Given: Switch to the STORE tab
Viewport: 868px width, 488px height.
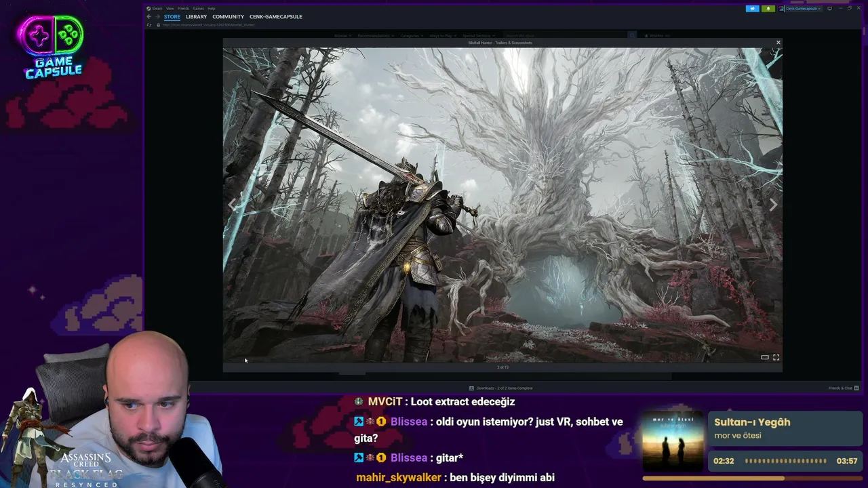Looking at the screenshot, I should pyautogui.click(x=172, y=16).
